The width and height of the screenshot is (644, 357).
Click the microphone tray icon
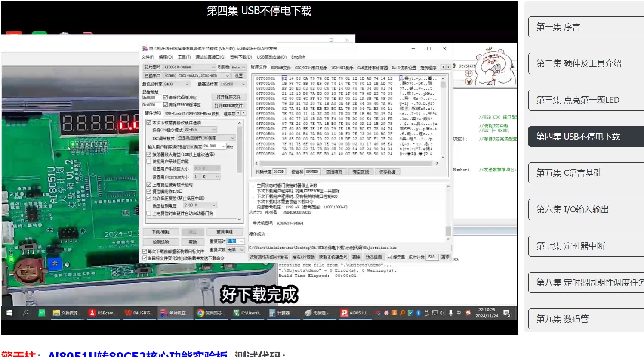(450, 313)
